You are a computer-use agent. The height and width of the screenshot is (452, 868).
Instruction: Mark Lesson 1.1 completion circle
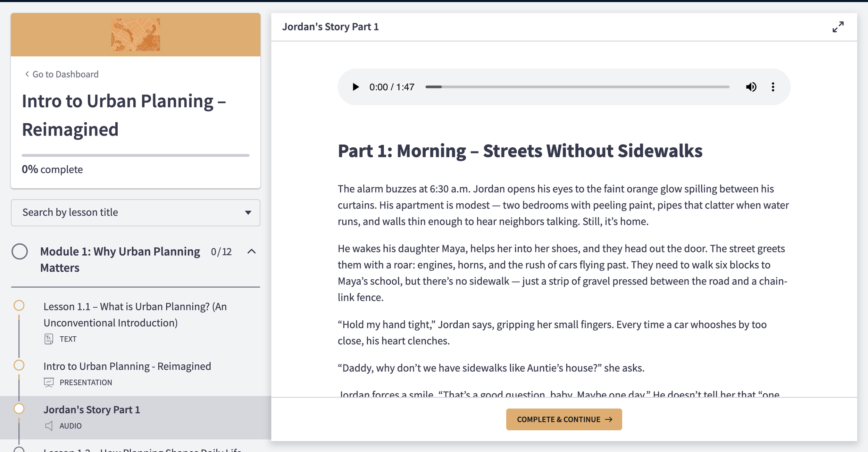click(19, 306)
